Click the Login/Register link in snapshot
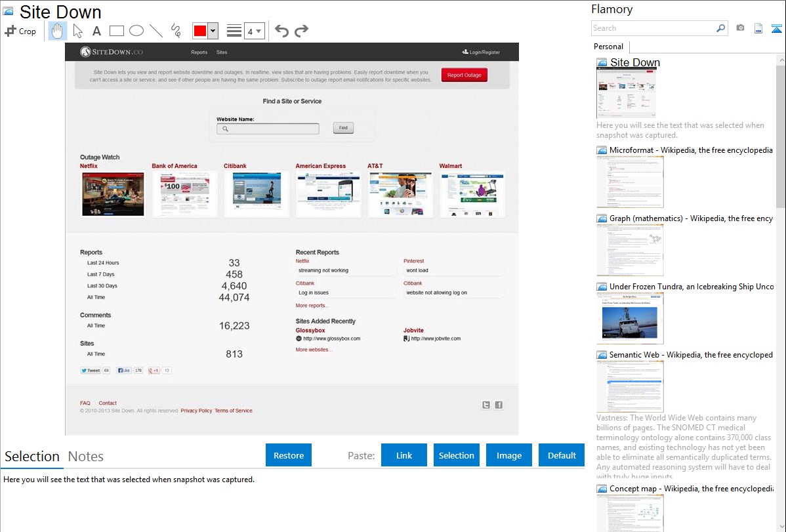This screenshot has width=786, height=532. coord(481,52)
